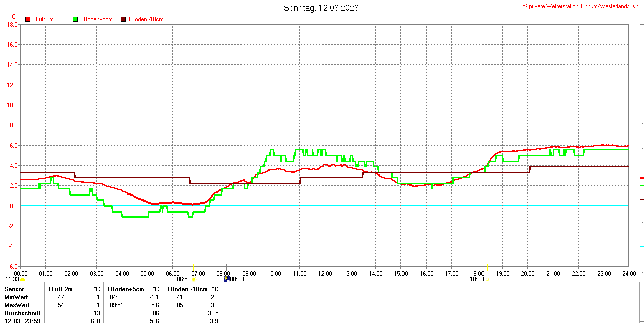Click the TBoden+5cm legend label
The width and height of the screenshot is (644, 323).
pos(96,19)
